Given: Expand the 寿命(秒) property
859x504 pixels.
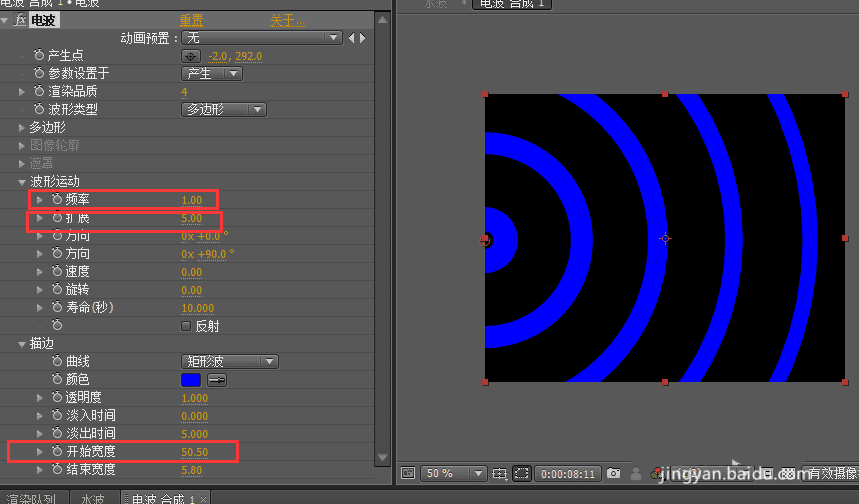Looking at the screenshot, I should tap(39, 308).
